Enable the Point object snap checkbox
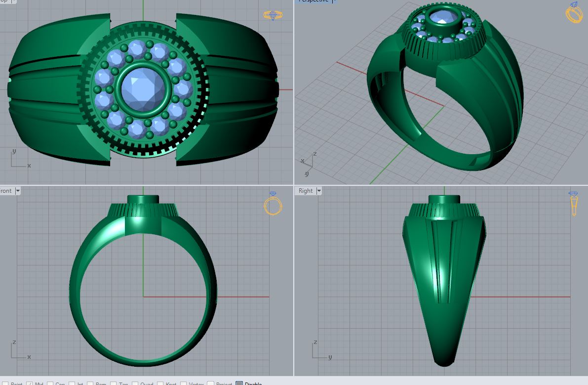588x385 pixels. tap(5, 384)
